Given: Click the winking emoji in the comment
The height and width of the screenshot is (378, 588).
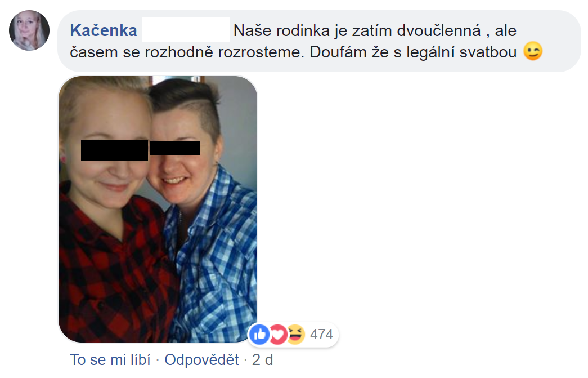Looking at the screenshot, I should (533, 51).
